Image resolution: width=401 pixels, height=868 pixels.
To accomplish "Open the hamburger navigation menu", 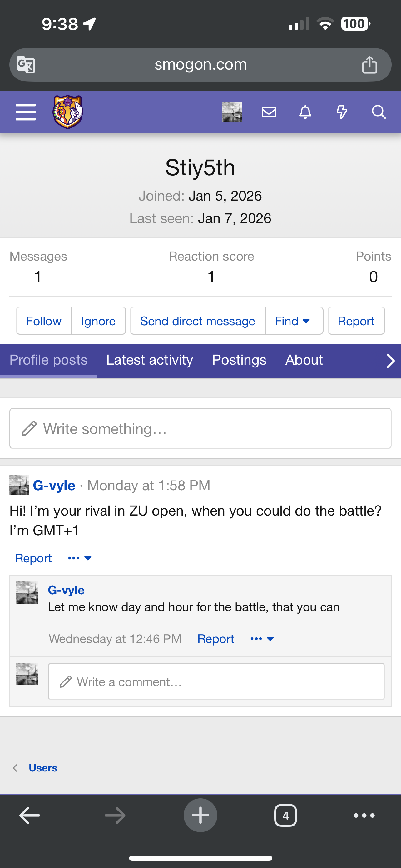I will tap(26, 112).
